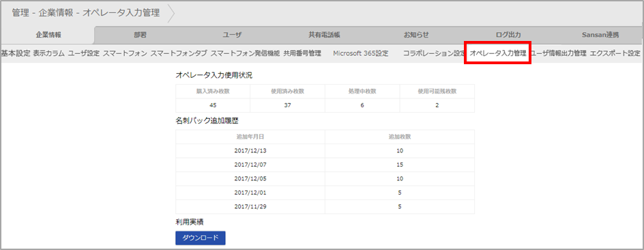The height and width of the screenshot is (250, 644).
Task: Open ユーザ情報出力管理 submenu
Action: click(x=558, y=53)
